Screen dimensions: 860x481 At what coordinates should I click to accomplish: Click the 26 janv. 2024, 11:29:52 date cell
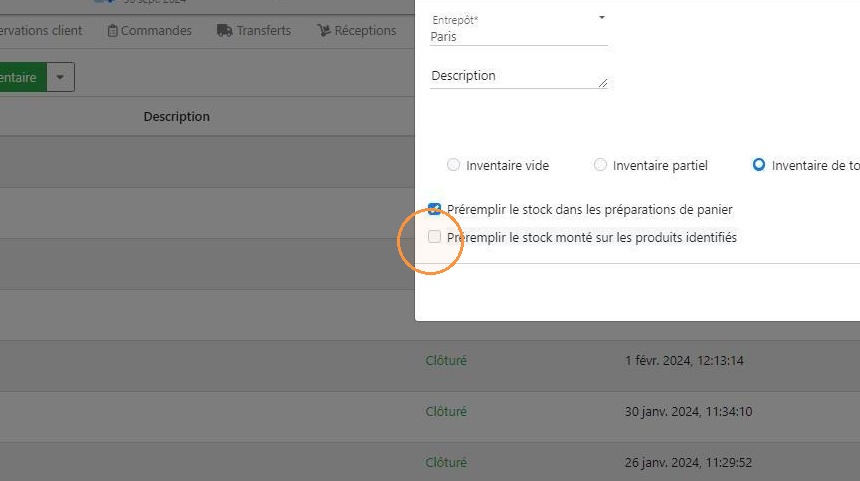[x=688, y=462]
